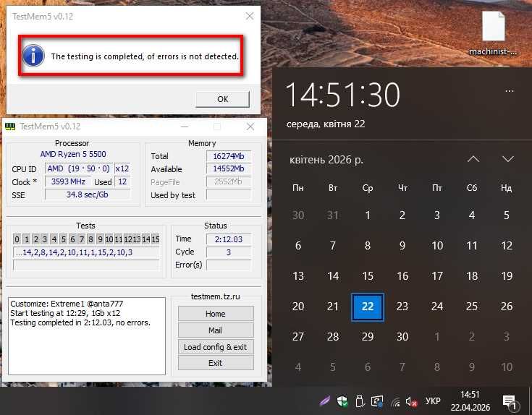This screenshot has width=532, height=415.
Task: Click OK in the TestMem5 completion dialog
Action: (x=223, y=99)
